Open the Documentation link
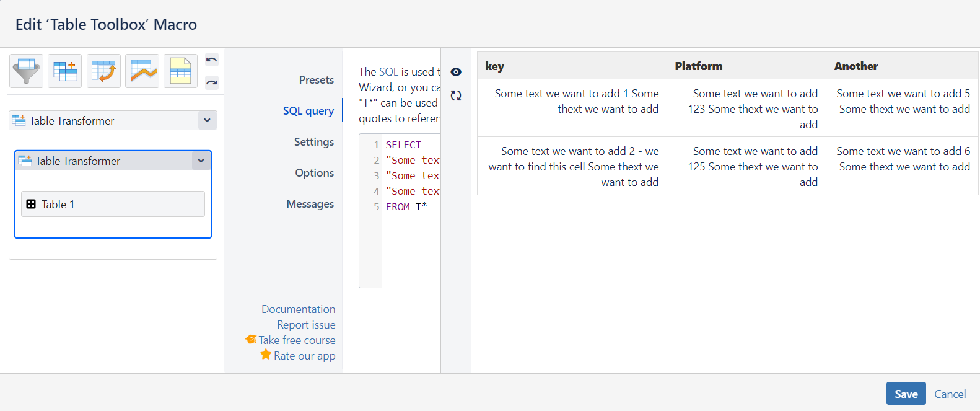This screenshot has height=411, width=980. 298,309
